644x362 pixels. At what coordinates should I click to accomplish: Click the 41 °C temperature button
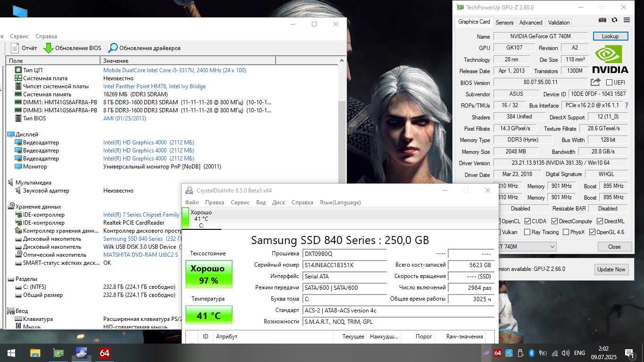209,315
